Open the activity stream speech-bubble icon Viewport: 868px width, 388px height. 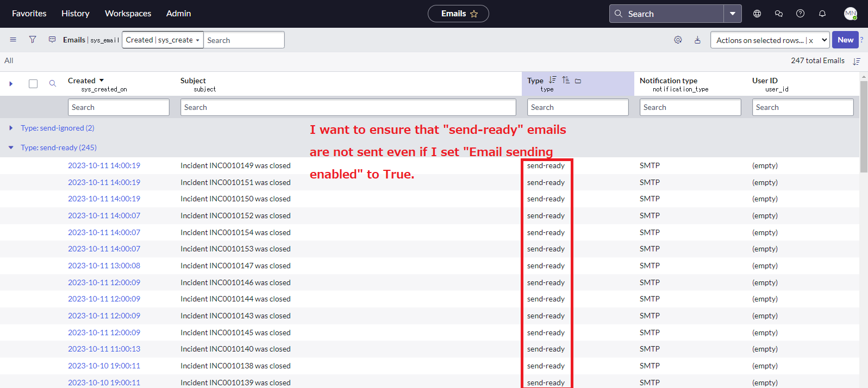click(52, 40)
